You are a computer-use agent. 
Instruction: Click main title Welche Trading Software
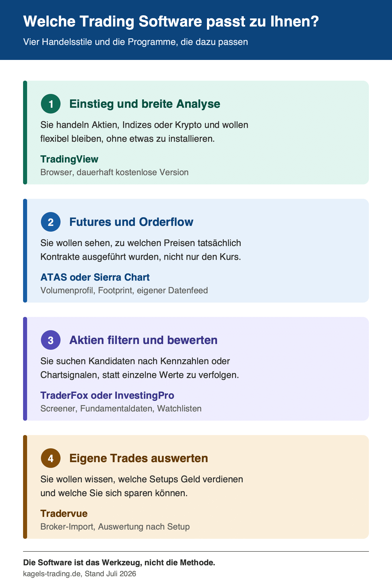click(x=171, y=21)
